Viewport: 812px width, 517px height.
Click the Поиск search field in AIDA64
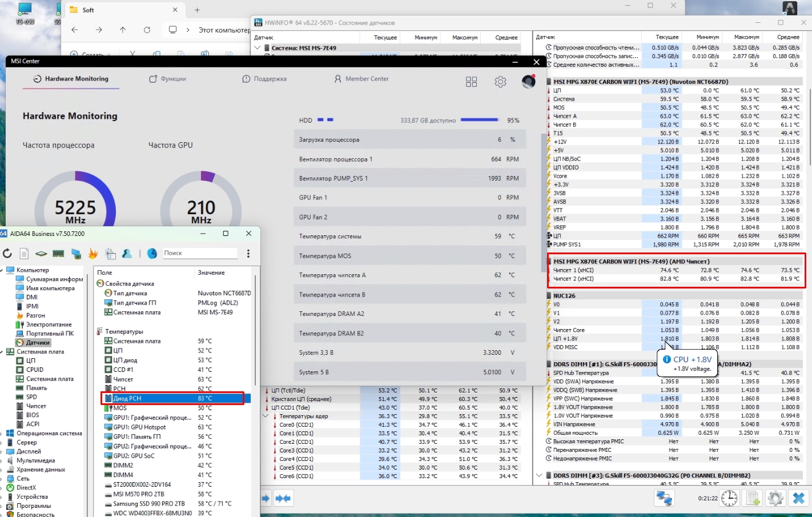coord(199,253)
